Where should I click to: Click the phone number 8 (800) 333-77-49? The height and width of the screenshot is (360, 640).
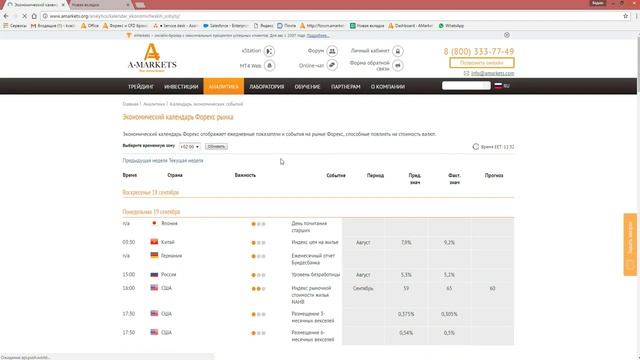click(479, 51)
